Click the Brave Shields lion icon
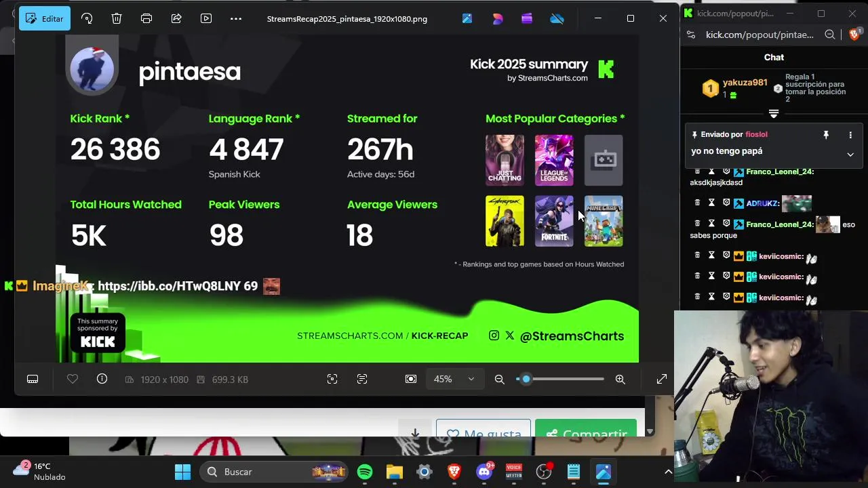Image resolution: width=868 pixels, height=488 pixels. tap(854, 35)
